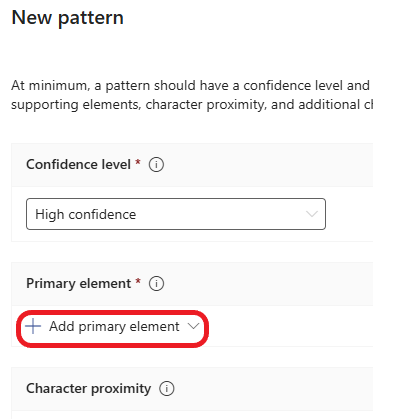This screenshot has height=419, width=413.
Task: Click the info icon beside Confidence level
Action: point(156,165)
